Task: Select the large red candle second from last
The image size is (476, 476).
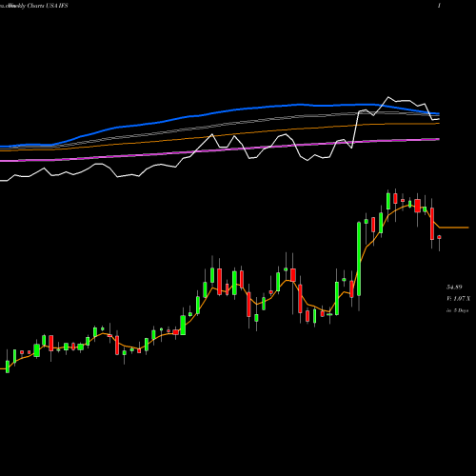Action: tap(432, 224)
